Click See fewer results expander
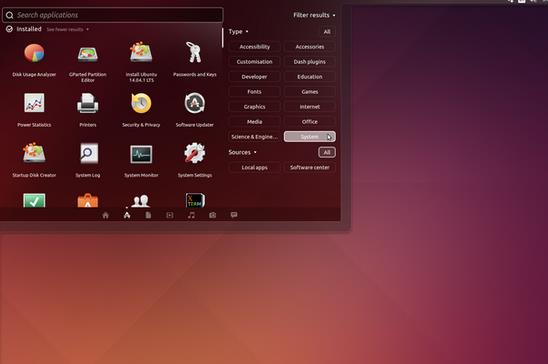Image resolution: width=548 pixels, height=364 pixels. coord(67,30)
